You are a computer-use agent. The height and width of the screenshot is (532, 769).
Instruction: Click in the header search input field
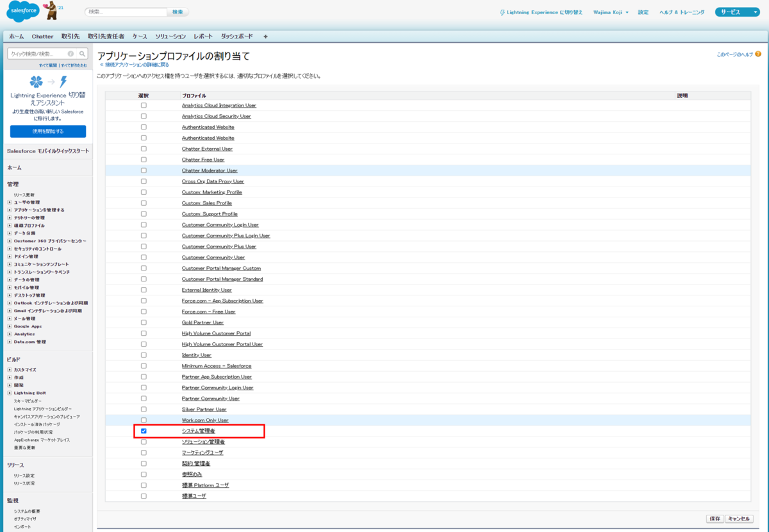(126, 12)
